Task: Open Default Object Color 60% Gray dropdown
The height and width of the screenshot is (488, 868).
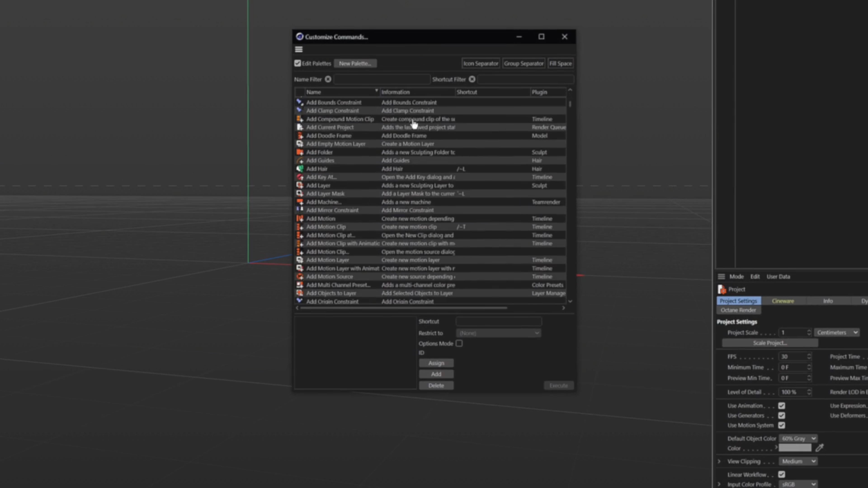Action: click(798, 438)
